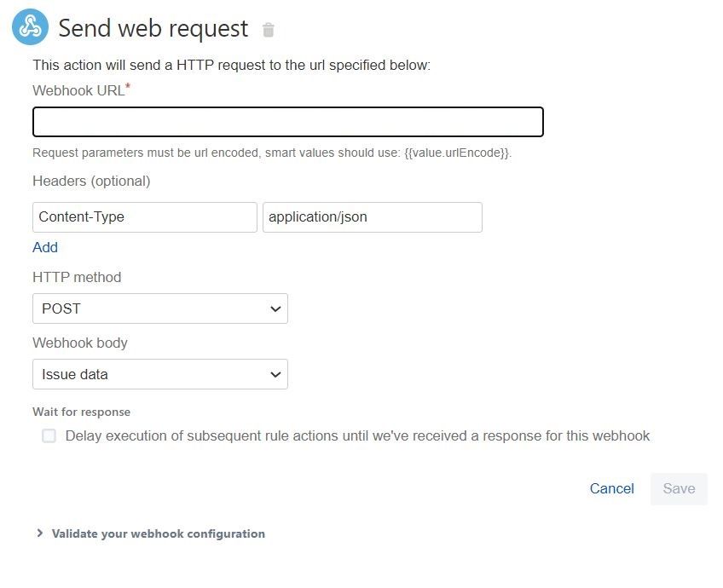Click the Headers (optional) label

click(91, 181)
